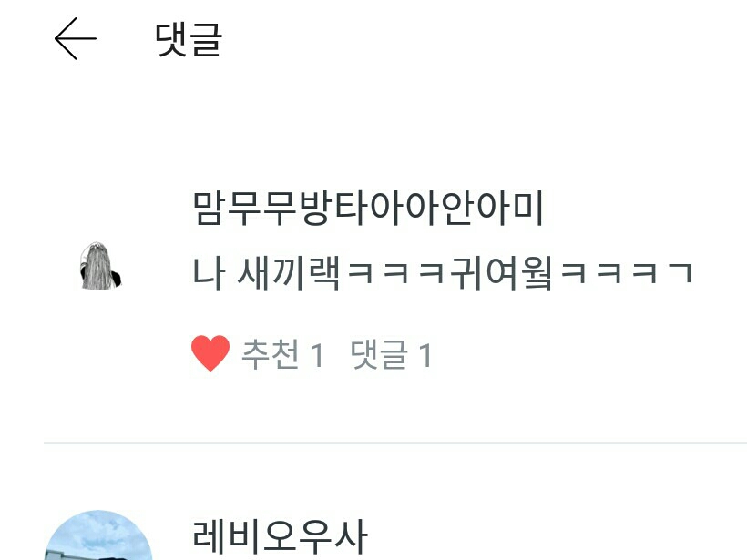Open the long-haired profile picture of 맘무무방타아아안아미
747x560 pixels.
[x=100, y=266]
